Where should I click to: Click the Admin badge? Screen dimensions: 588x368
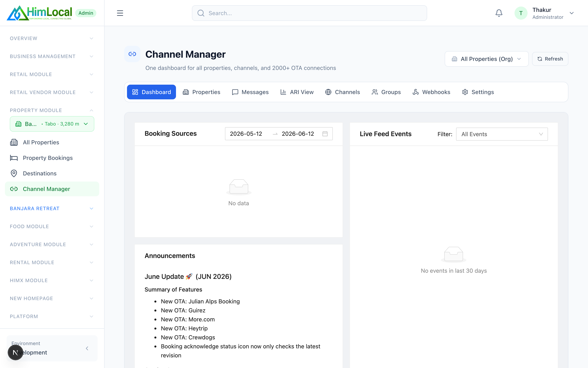coord(86,13)
